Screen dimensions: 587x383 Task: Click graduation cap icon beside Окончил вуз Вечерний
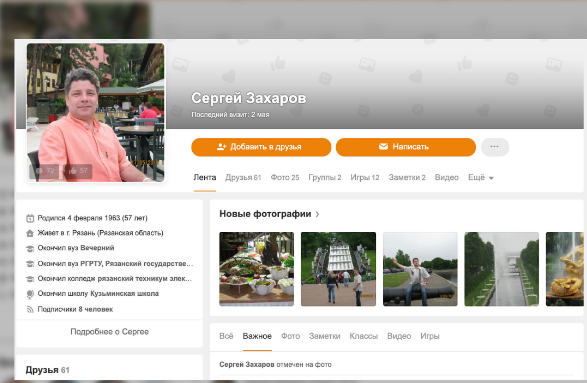click(x=30, y=248)
